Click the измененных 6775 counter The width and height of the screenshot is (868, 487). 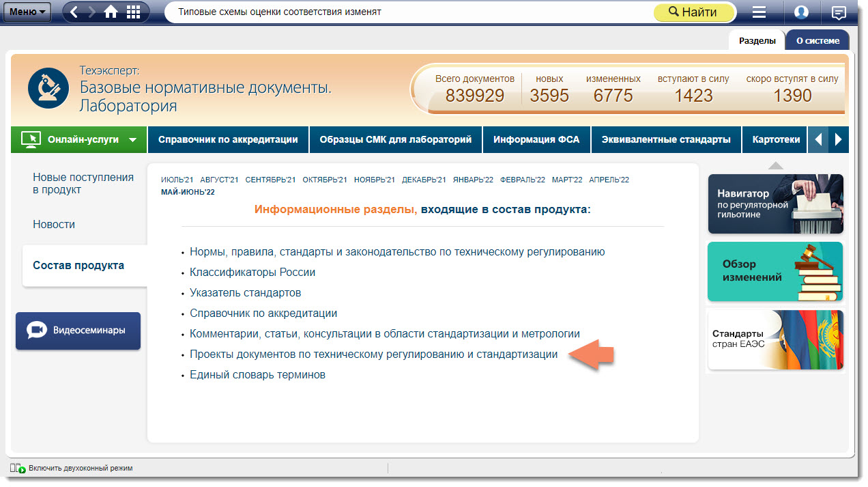613,89
